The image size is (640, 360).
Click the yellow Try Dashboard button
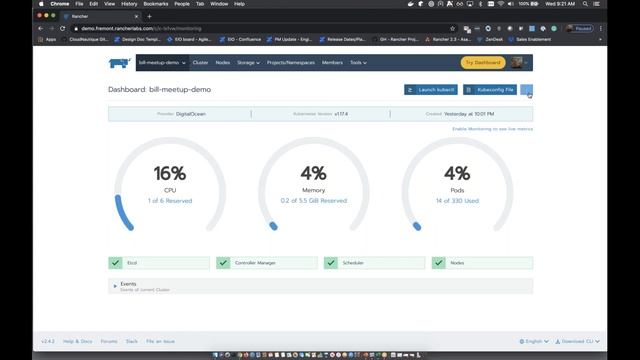coord(483,62)
